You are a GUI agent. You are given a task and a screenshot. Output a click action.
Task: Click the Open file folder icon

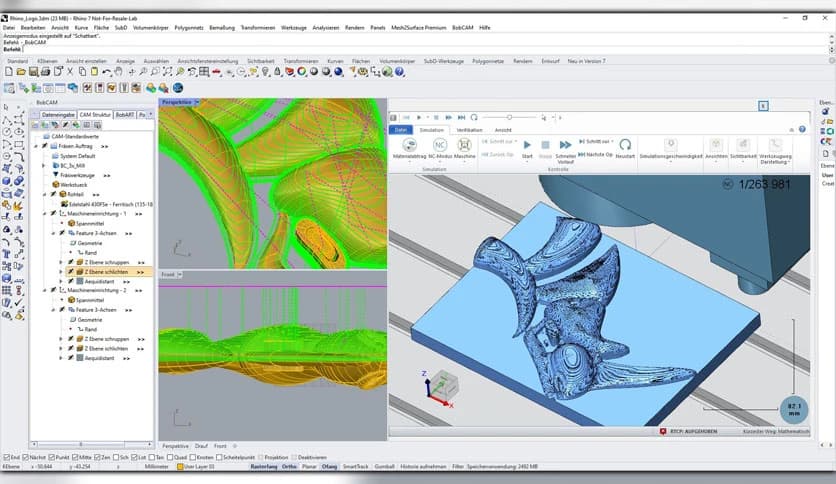tap(21, 71)
